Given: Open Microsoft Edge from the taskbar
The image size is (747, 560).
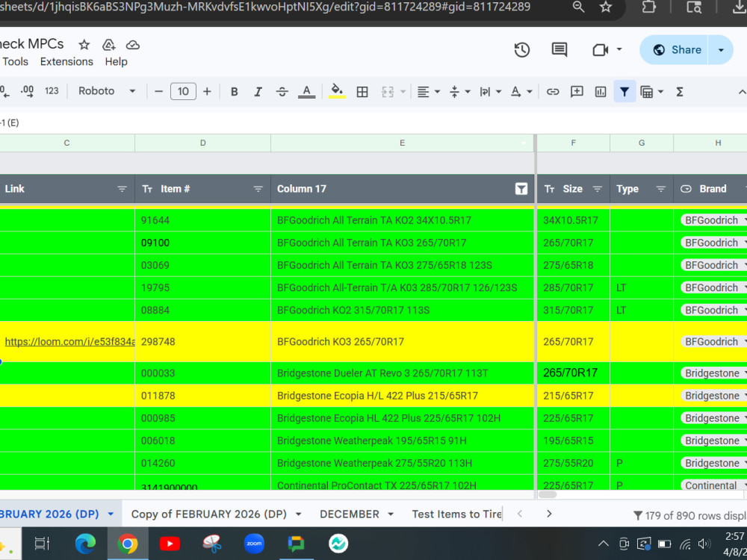Looking at the screenshot, I should pyautogui.click(x=85, y=544).
